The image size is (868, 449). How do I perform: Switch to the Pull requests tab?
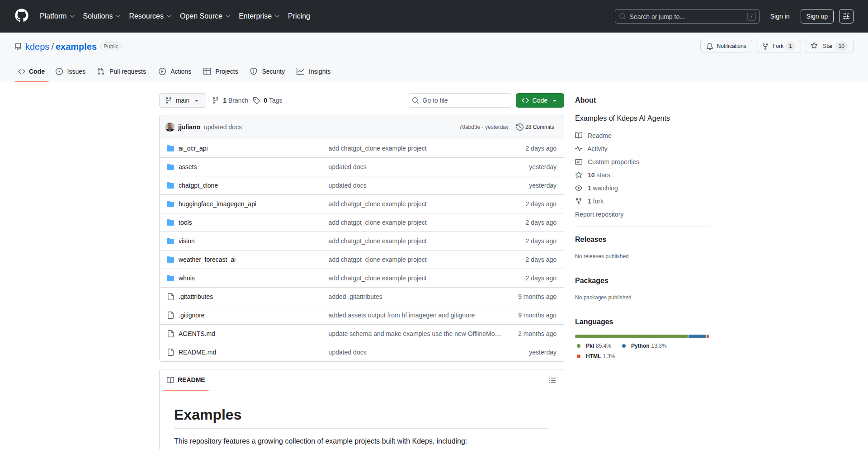122,71
